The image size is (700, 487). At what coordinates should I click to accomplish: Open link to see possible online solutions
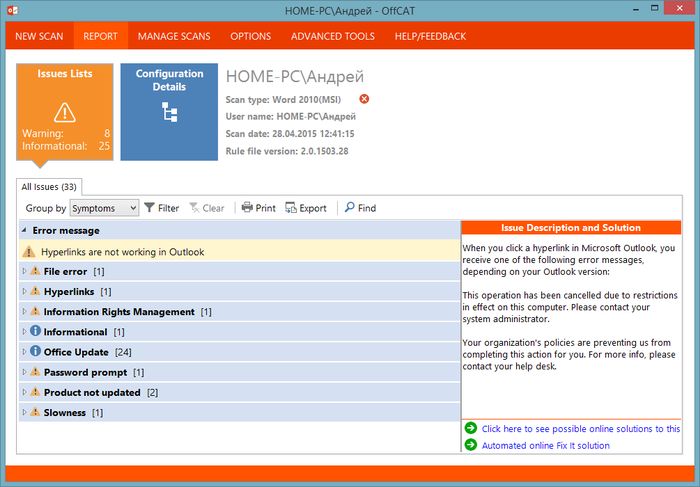580,428
